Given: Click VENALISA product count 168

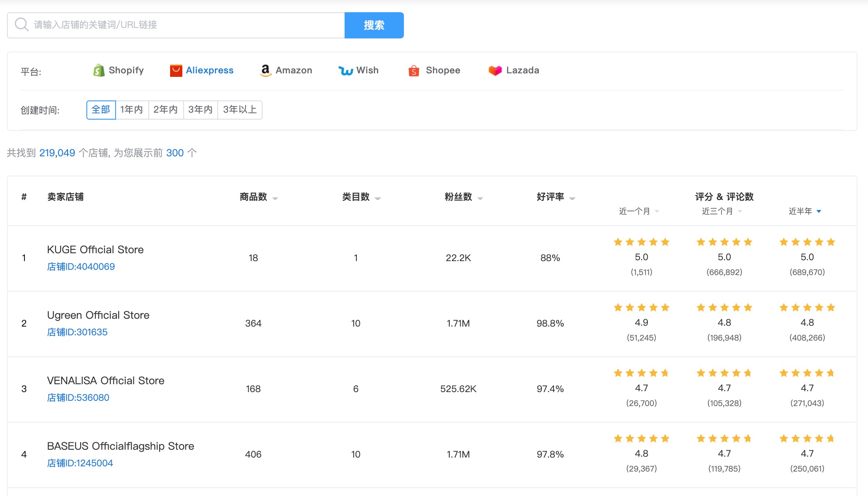Looking at the screenshot, I should pyautogui.click(x=253, y=389).
